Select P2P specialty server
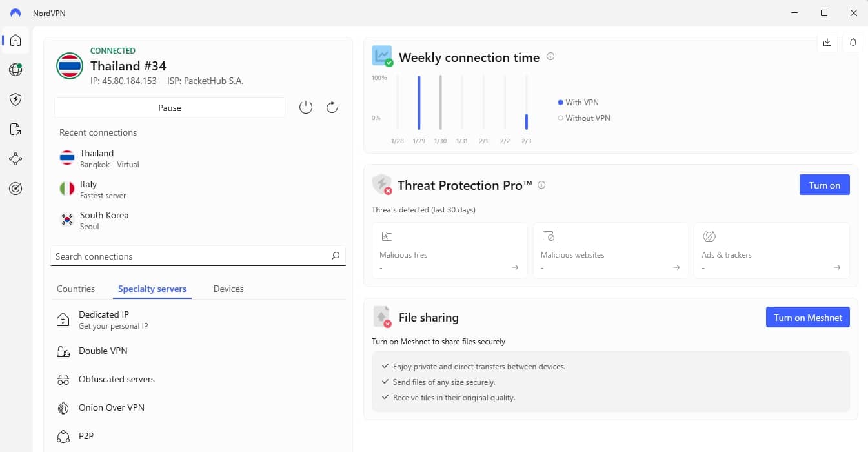 pos(199,436)
